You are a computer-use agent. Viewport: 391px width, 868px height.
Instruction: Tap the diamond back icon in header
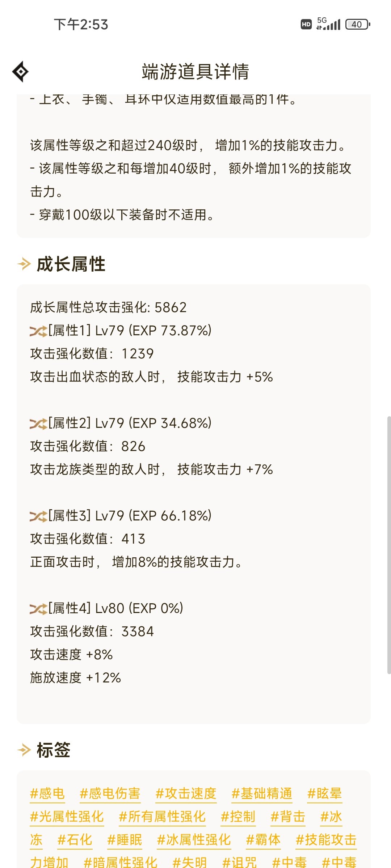tap(21, 72)
